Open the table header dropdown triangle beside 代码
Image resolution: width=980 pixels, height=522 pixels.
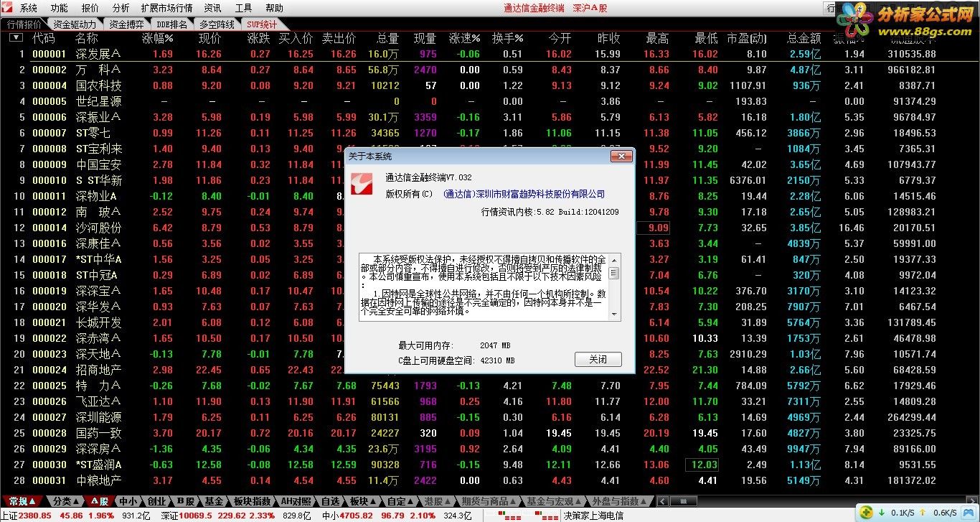point(15,38)
